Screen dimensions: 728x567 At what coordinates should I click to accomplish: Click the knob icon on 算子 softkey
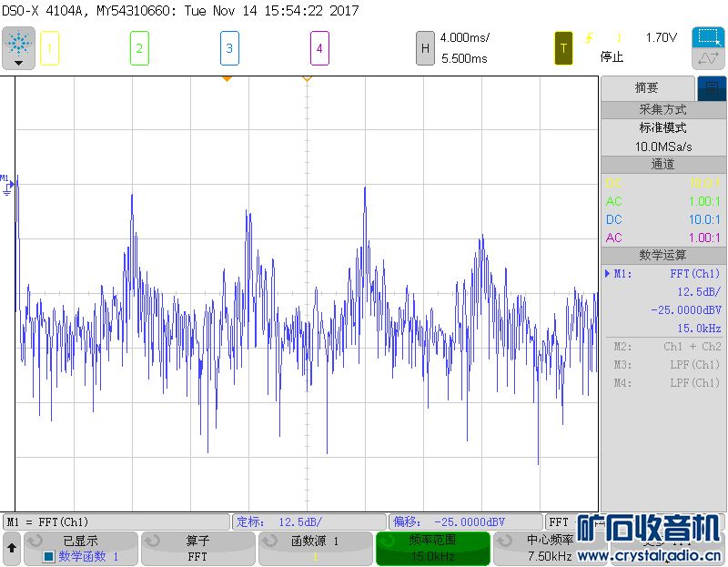point(152,541)
